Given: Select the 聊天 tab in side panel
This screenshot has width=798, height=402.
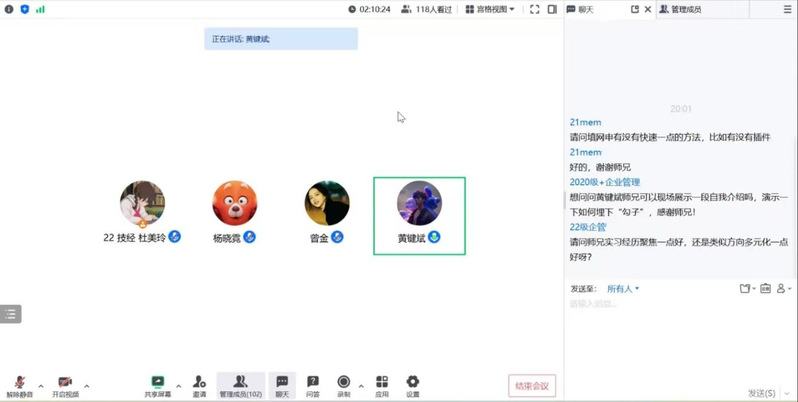Looking at the screenshot, I should tap(581, 9).
